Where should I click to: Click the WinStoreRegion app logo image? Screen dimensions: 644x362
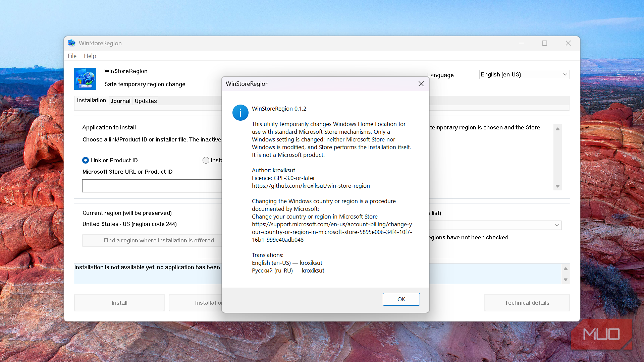click(x=85, y=79)
